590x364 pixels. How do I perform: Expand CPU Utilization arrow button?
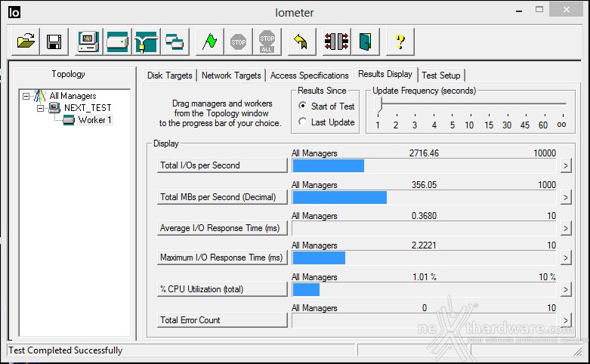point(566,289)
